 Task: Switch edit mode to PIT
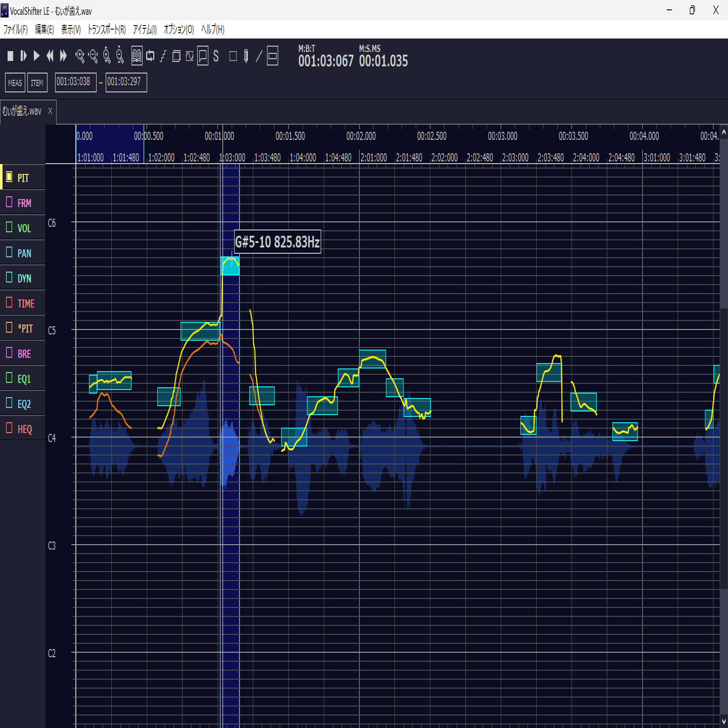point(23,178)
